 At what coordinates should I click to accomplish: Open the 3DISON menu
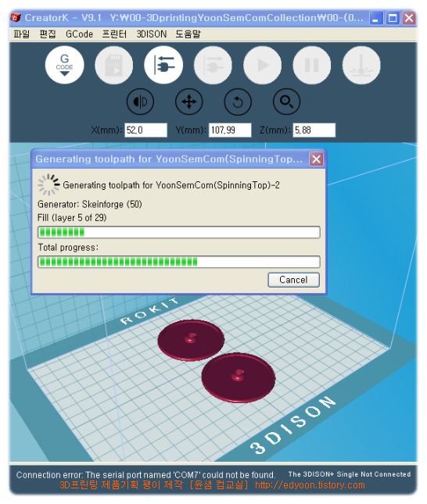coord(151,34)
